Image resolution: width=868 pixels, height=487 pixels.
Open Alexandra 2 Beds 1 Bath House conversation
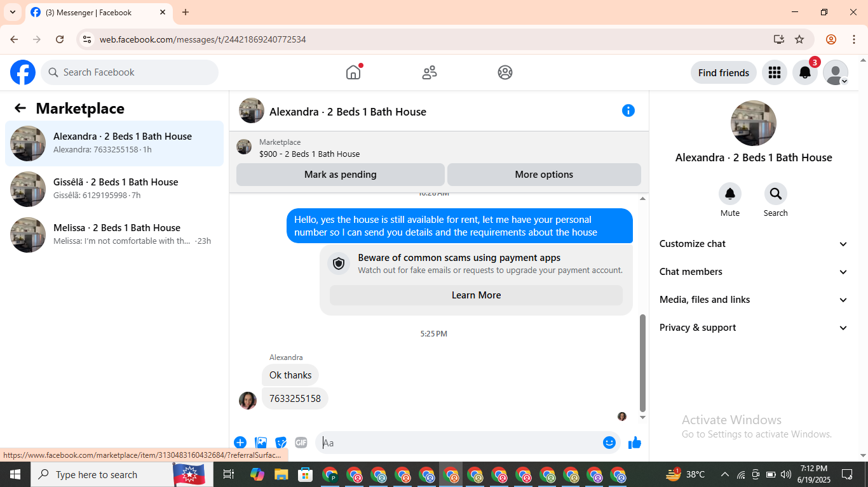[x=114, y=143]
